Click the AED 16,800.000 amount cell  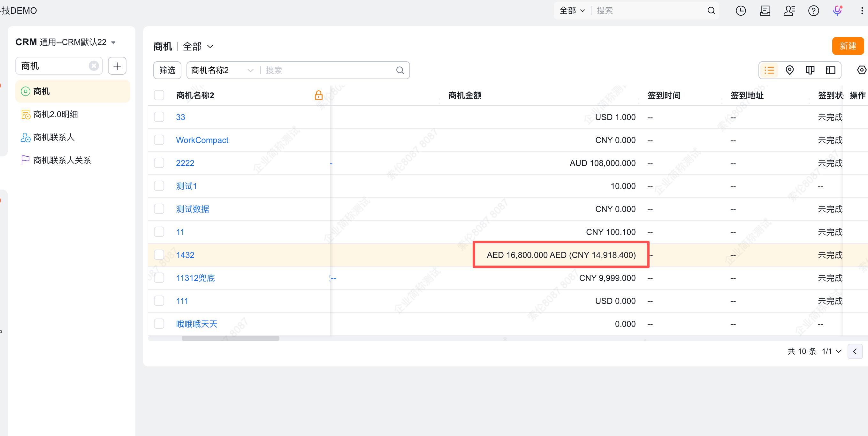pos(561,255)
